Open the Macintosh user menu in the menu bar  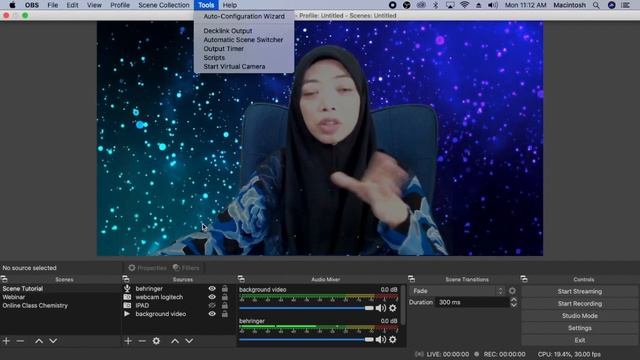(569, 5)
